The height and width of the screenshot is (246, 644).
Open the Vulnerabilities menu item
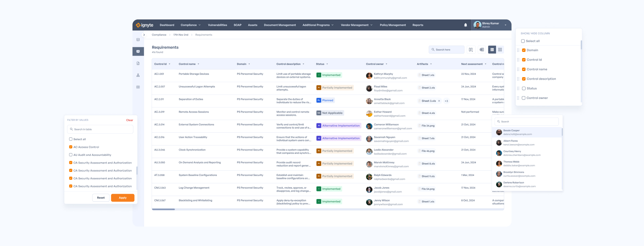point(217,25)
